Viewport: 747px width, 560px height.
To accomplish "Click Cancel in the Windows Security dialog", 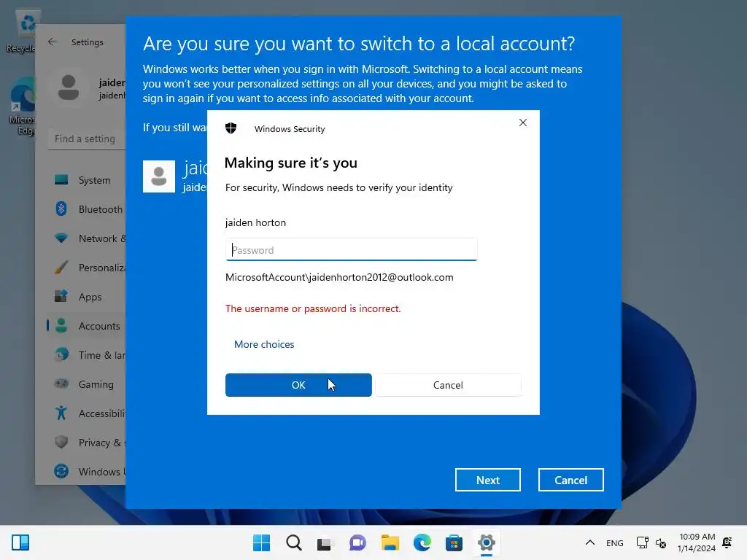I will click(x=448, y=385).
